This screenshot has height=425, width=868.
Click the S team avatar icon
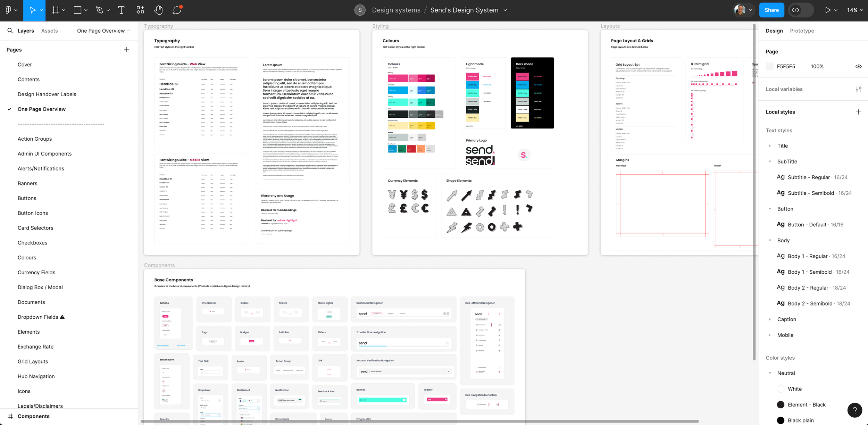coord(360,10)
